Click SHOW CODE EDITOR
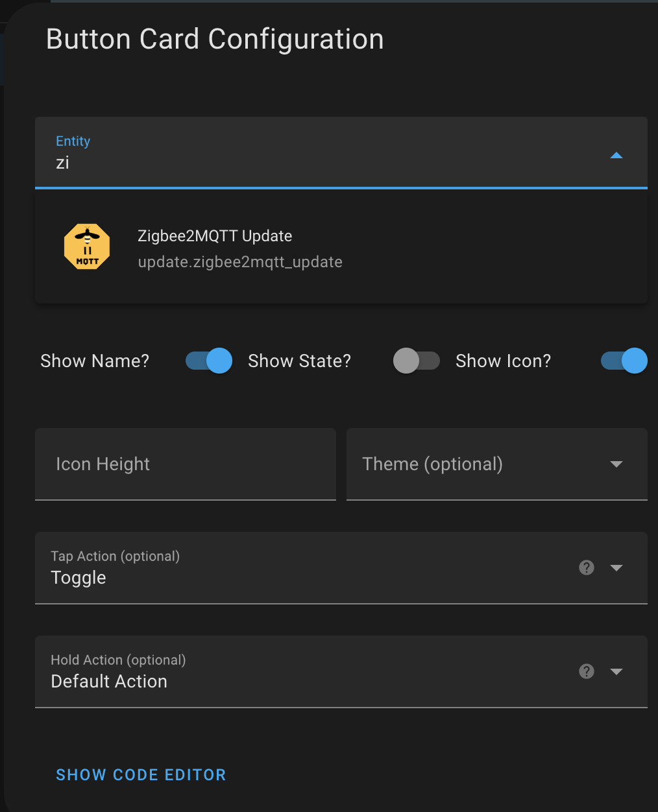The width and height of the screenshot is (658, 812). click(x=141, y=774)
